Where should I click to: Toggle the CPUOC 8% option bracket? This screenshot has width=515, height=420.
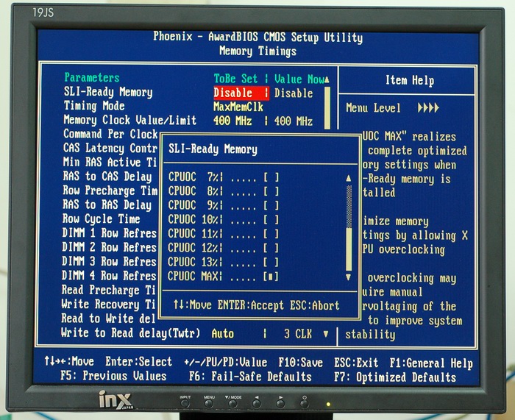pos(271,191)
